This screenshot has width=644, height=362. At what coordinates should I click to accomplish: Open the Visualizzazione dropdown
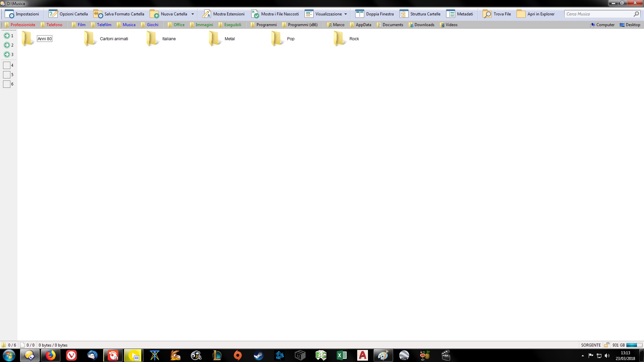pos(326,14)
